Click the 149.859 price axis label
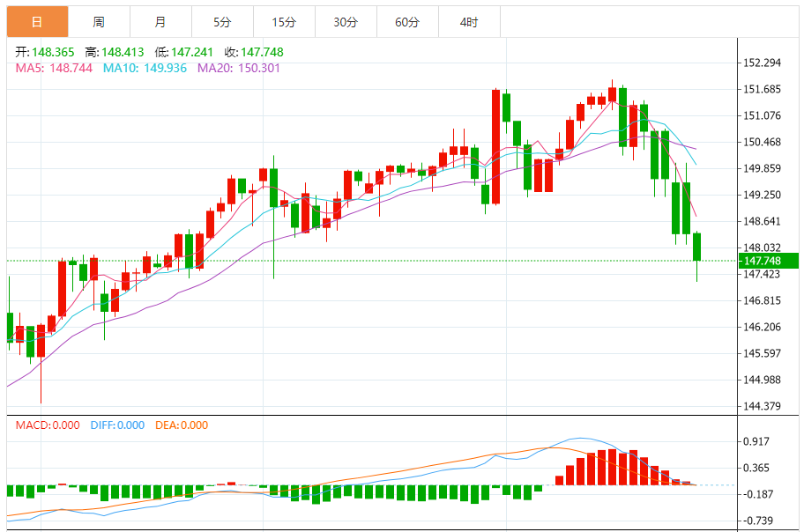 (762, 168)
